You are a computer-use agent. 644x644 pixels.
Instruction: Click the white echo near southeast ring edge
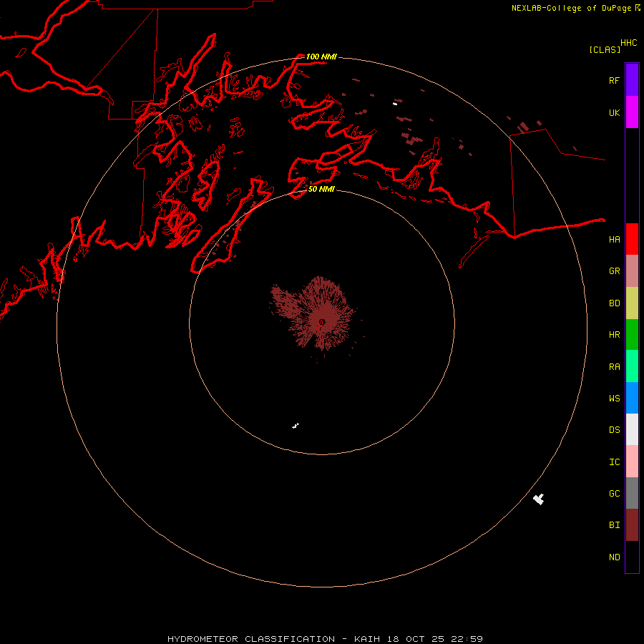539,499
